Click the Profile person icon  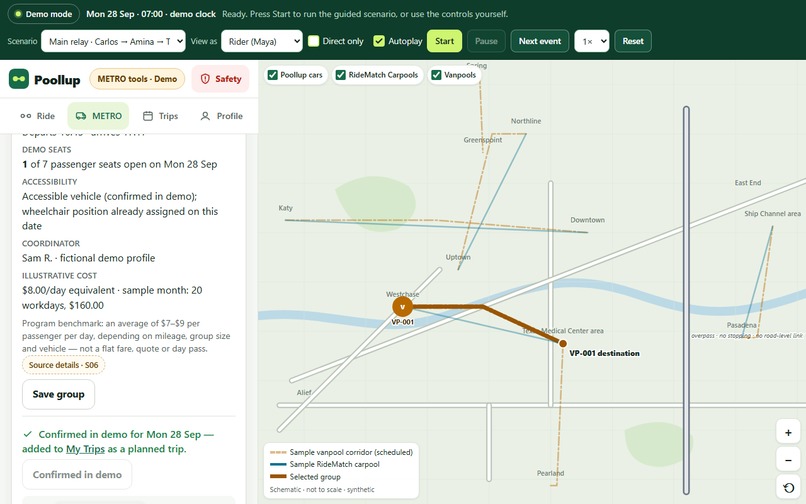point(205,116)
